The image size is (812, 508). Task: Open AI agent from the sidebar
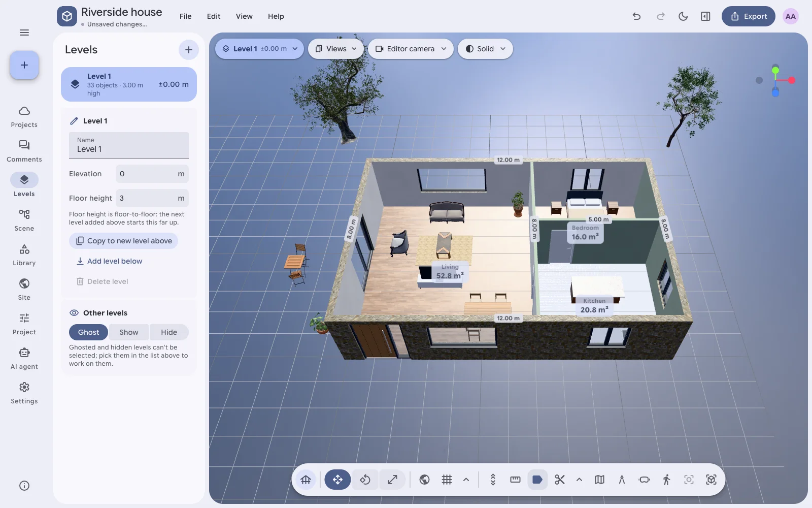tap(24, 359)
